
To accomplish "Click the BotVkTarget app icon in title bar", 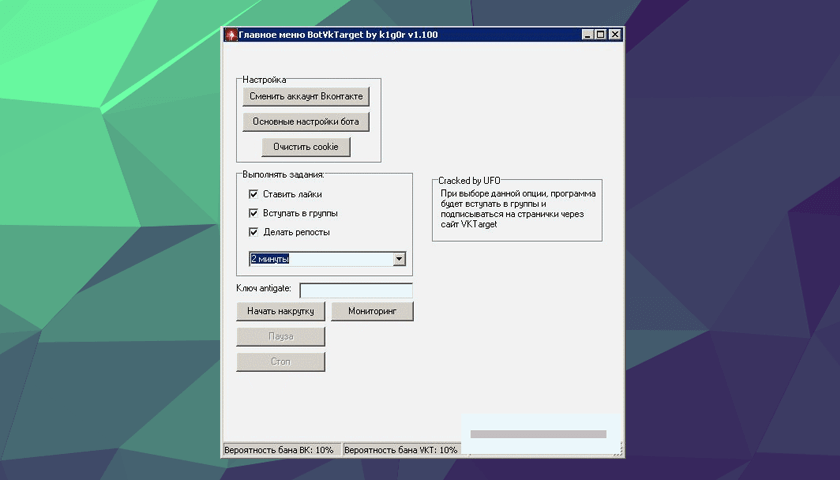I will click(231, 35).
